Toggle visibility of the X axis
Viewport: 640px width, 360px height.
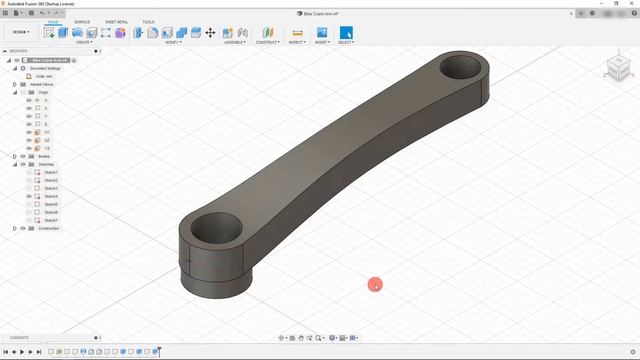[x=29, y=108]
